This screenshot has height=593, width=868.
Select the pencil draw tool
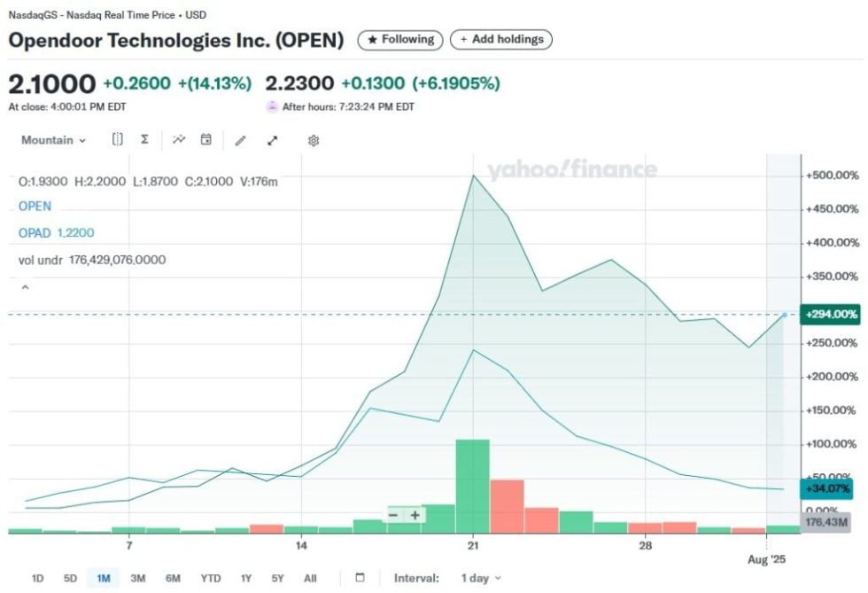pyautogui.click(x=240, y=140)
